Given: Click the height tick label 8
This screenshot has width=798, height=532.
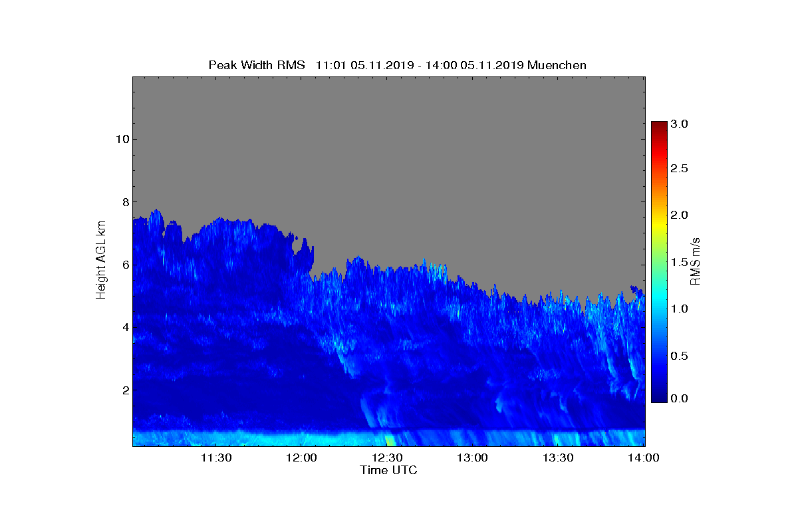Looking at the screenshot, I should [x=124, y=201].
